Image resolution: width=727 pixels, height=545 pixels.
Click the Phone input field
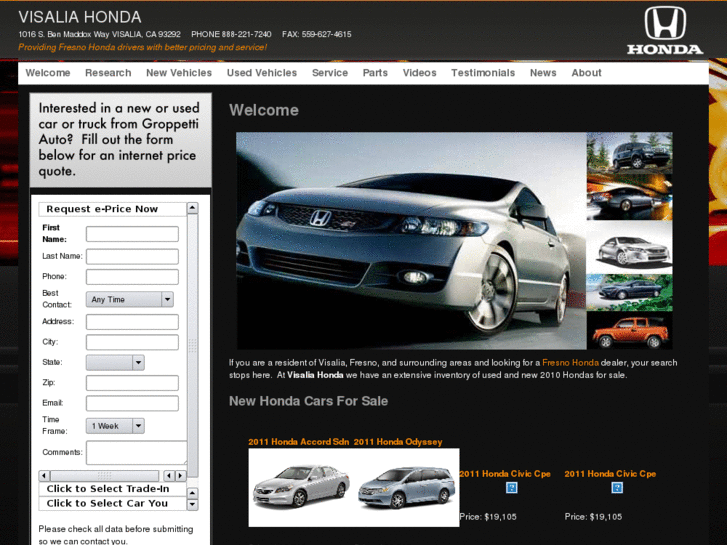pyautogui.click(x=132, y=276)
